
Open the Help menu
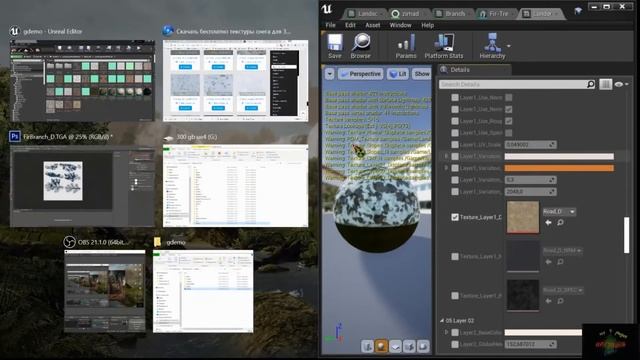[427, 25]
